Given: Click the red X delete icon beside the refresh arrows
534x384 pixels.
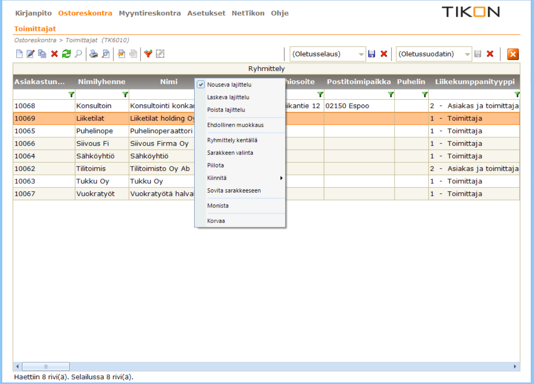Looking at the screenshot, I should pos(54,54).
